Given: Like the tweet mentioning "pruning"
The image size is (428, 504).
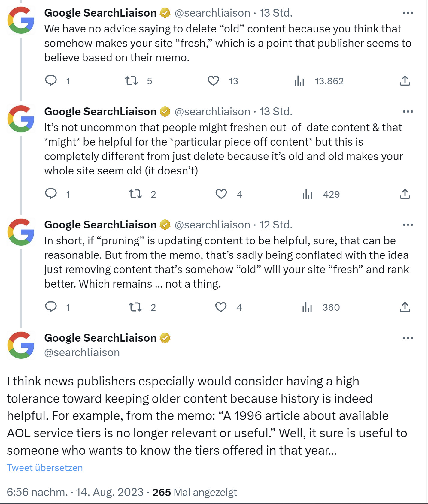Looking at the screenshot, I should pos(221,307).
